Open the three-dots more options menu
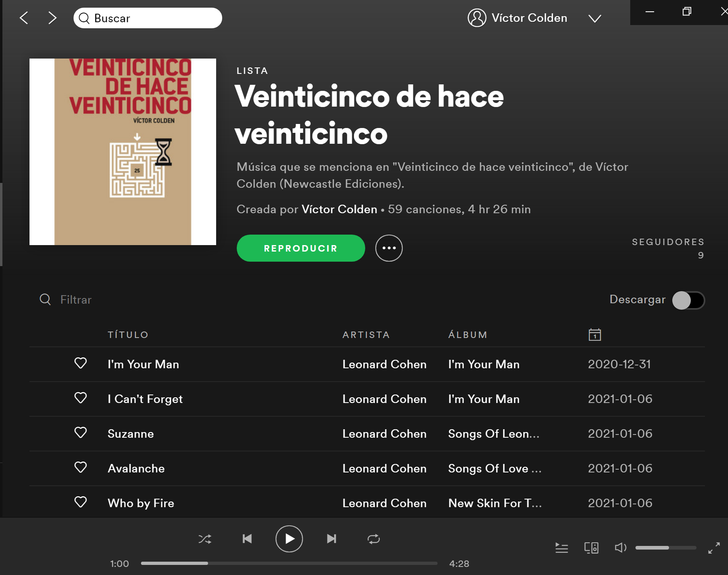Screen dimensions: 728x575 (x=389, y=248)
